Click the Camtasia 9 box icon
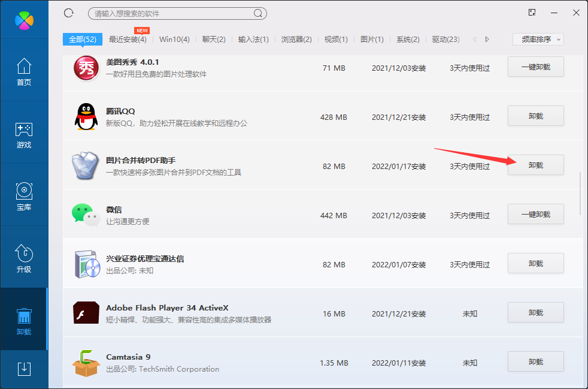Image resolution: width=588 pixels, height=389 pixels. pyautogui.click(x=86, y=363)
